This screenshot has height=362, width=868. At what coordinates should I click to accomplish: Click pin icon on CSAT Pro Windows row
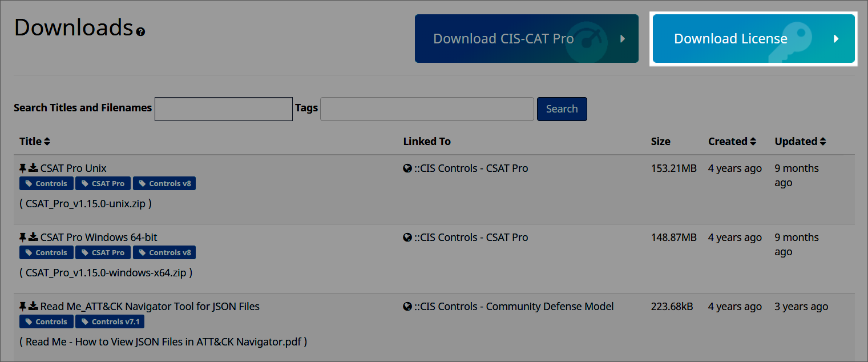[x=23, y=237]
